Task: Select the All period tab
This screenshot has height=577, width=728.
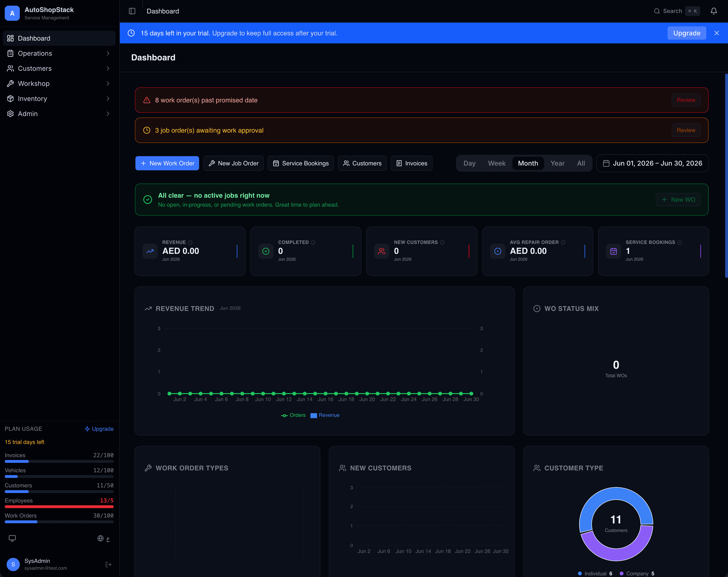Action: [581, 163]
